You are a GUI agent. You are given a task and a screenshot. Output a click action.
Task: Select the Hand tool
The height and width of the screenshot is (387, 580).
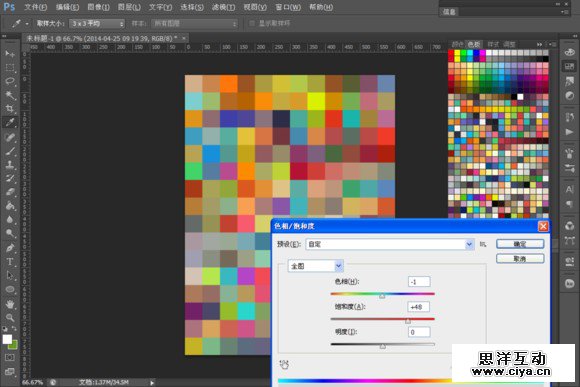(x=10, y=304)
